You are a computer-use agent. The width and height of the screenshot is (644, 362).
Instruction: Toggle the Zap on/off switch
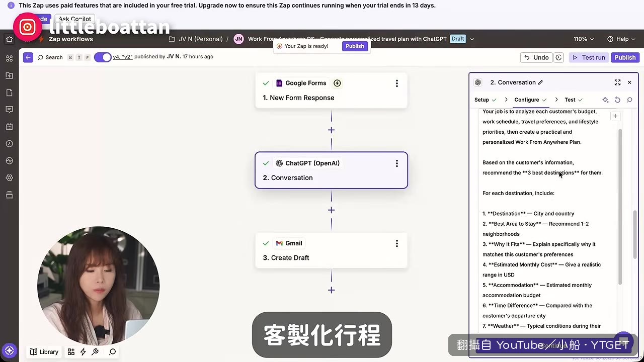click(103, 57)
